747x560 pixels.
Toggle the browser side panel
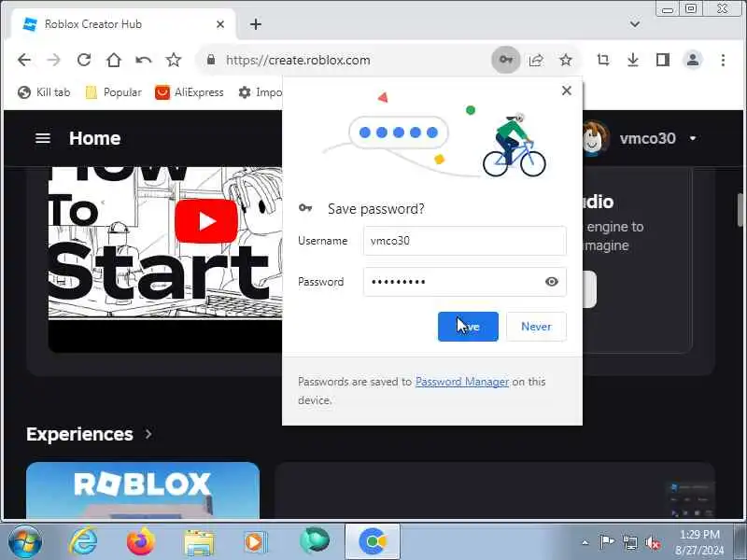click(663, 60)
